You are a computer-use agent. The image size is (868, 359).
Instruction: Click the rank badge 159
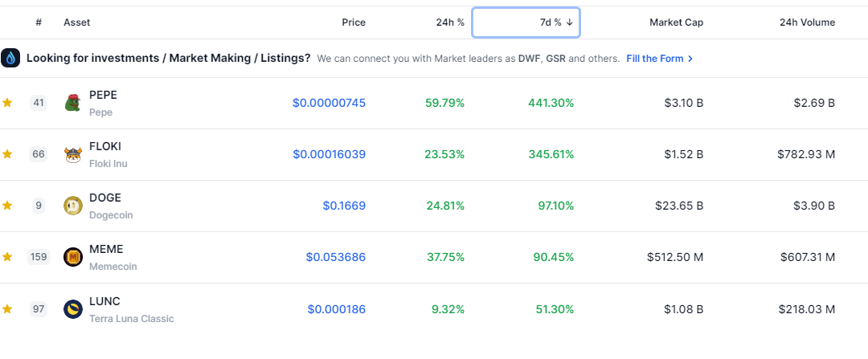39,257
